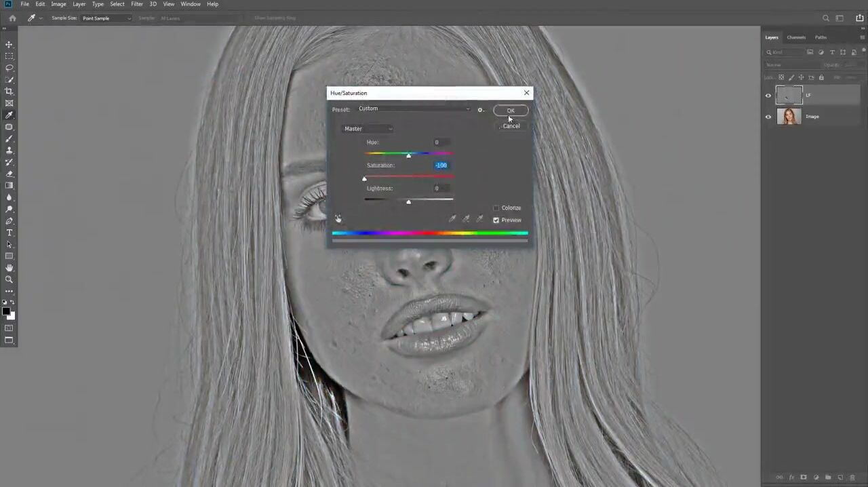Open the Filter menu
Viewport: 868px width, 487px height.
pyautogui.click(x=137, y=4)
